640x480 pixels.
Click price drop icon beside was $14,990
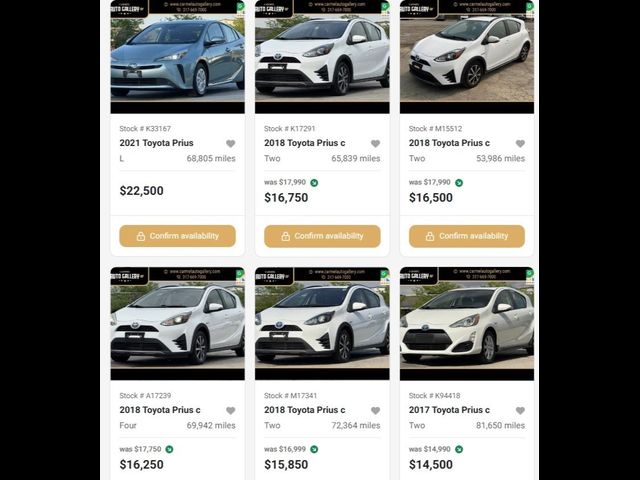pos(459,449)
